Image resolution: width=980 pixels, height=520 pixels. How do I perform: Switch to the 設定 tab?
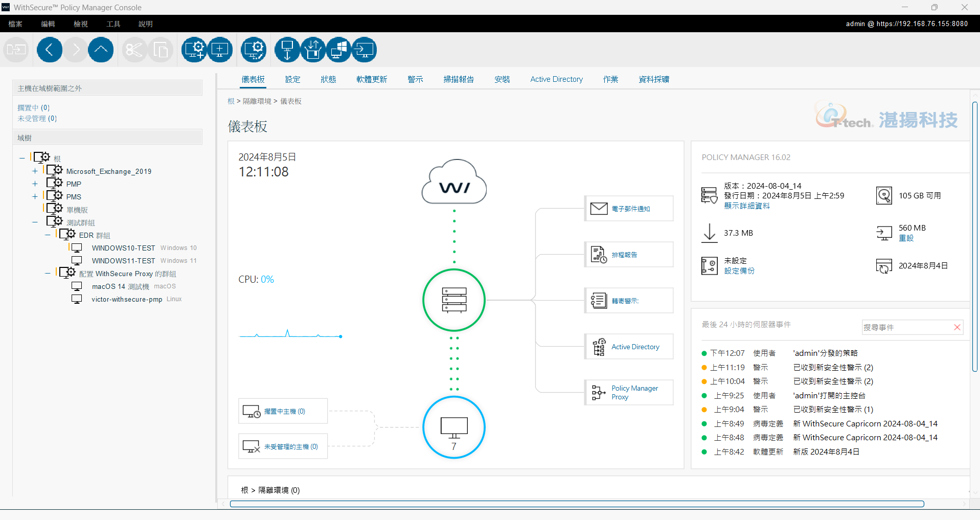coord(293,79)
